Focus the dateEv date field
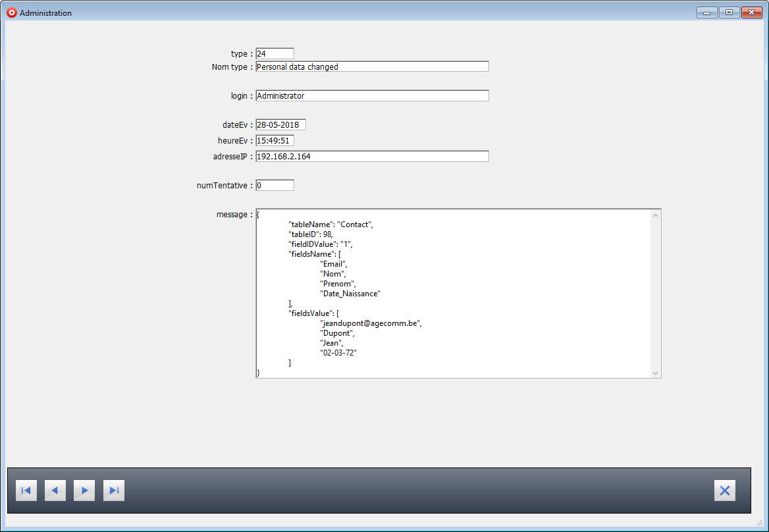This screenshot has height=532, width=769. tap(280, 125)
